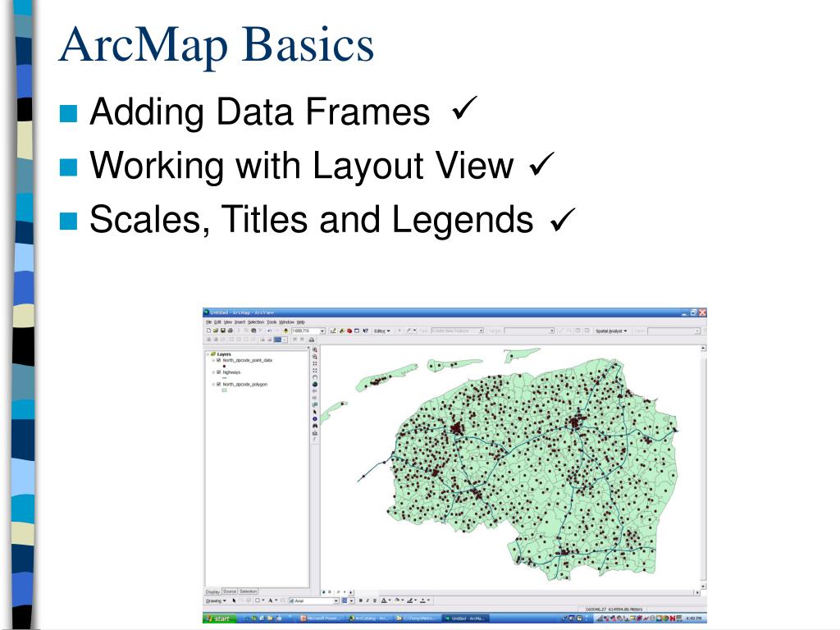
Task: Open the map scale combo box dropdown
Action: coord(322,331)
